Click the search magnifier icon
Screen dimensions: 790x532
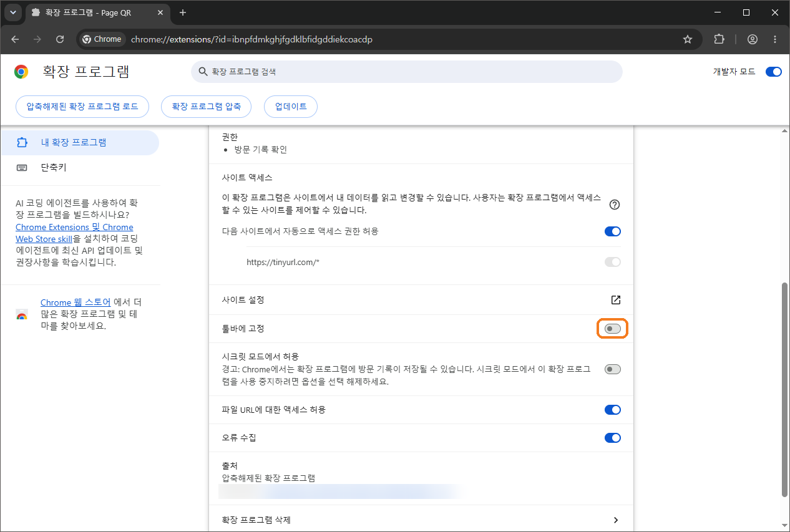pos(203,72)
